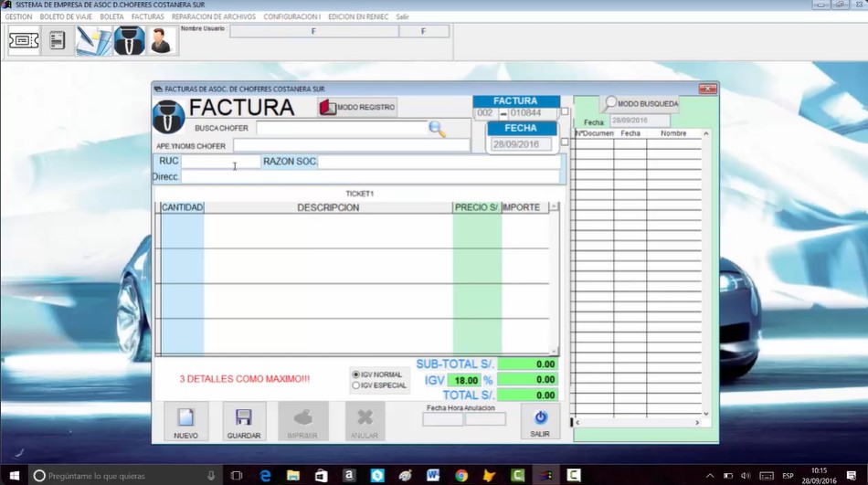Click the document list's down scroll arrow

coord(705,414)
